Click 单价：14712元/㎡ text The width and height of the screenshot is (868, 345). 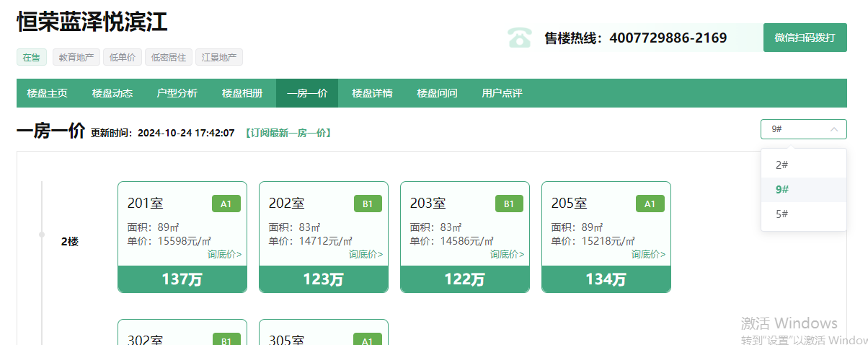pos(311,241)
